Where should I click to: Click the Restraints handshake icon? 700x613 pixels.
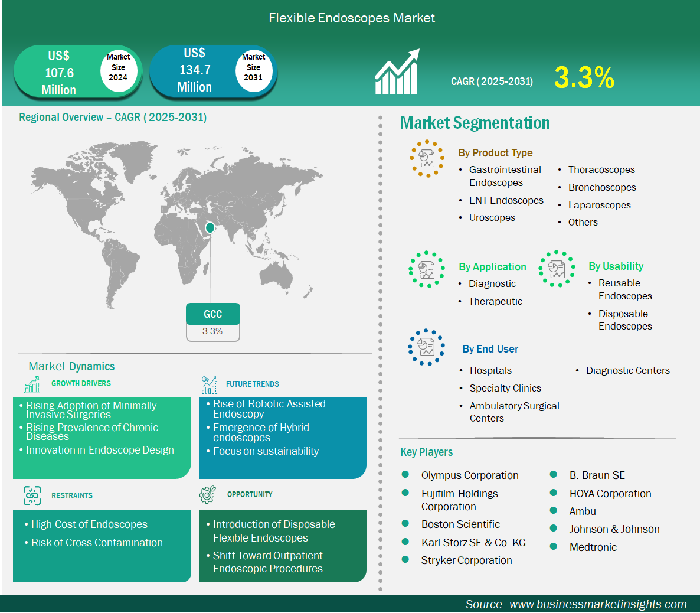tap(32, 495)
